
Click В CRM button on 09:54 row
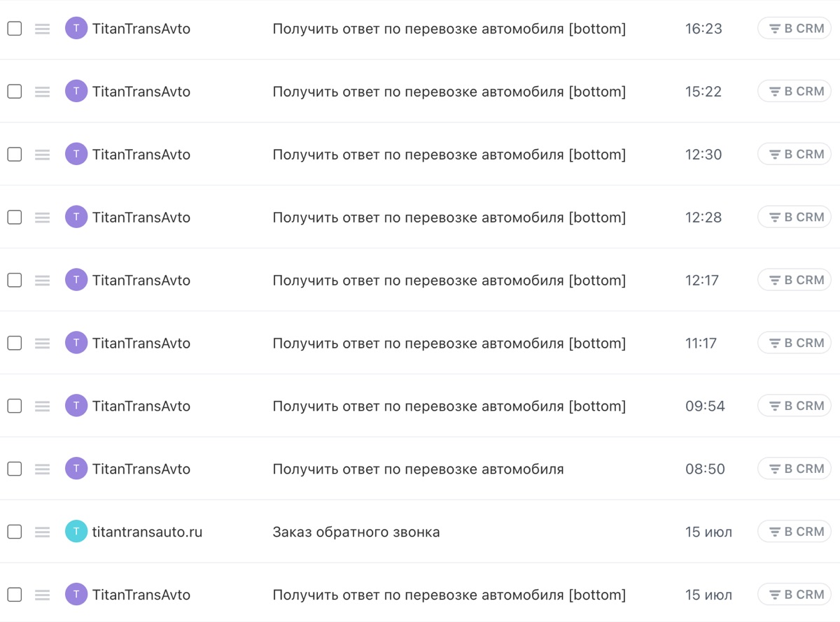pos(794,406)
